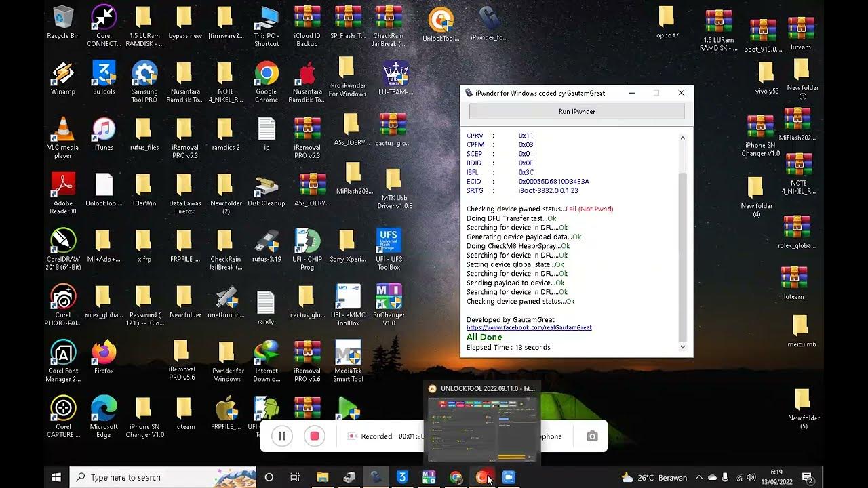Launch 3uTools from the desktop

pyautogui.click(x=104, y=78)
